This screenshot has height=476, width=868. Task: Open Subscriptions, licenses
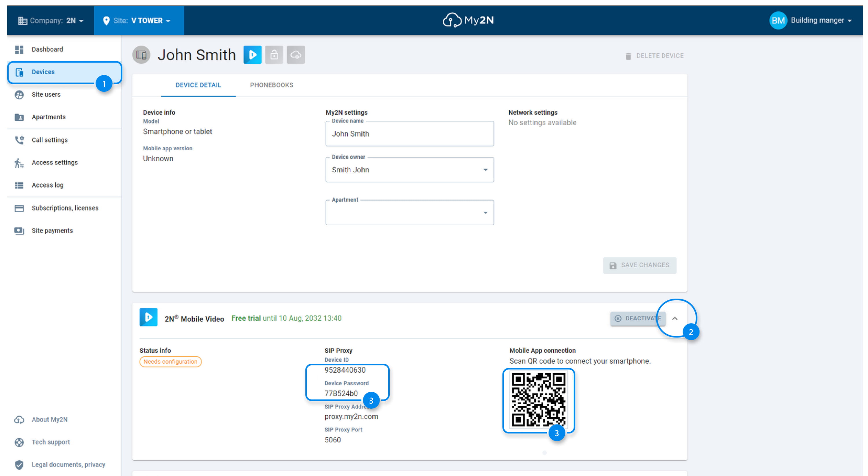[64, 208]
